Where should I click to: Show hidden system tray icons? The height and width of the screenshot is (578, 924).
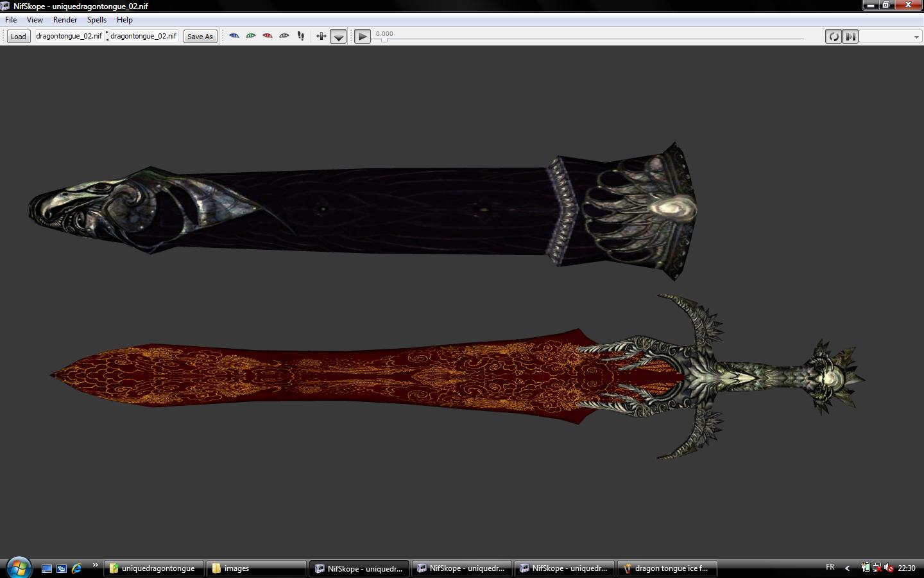click(x=847, y=568)
